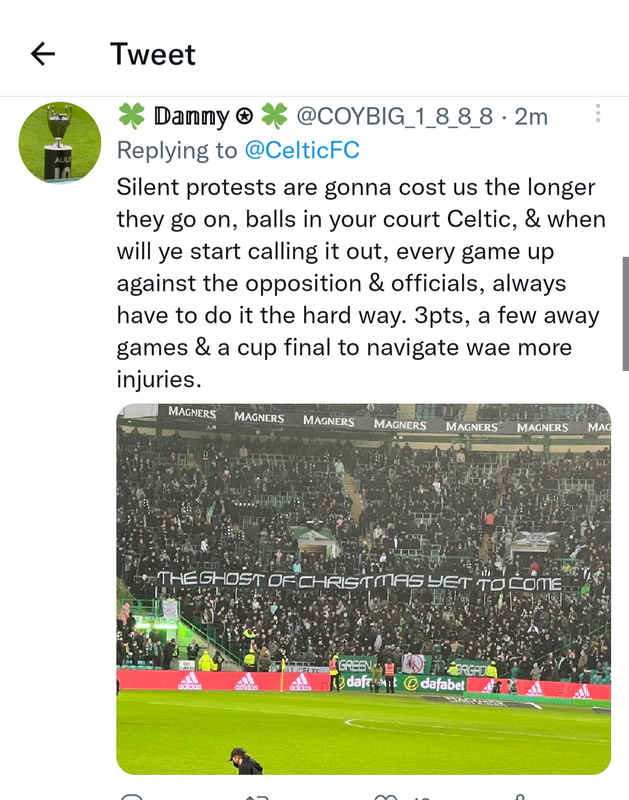
Task: Like the tweet with heart icon
Action: 386,797
